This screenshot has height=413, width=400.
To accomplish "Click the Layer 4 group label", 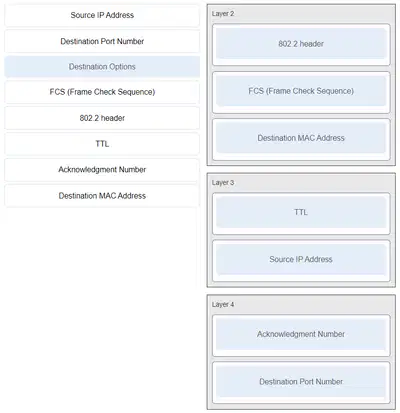I will tap(223, 305).
